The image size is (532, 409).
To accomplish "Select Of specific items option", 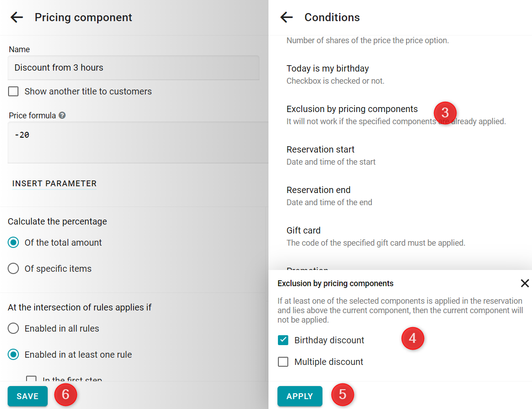I will coord(13,269).
